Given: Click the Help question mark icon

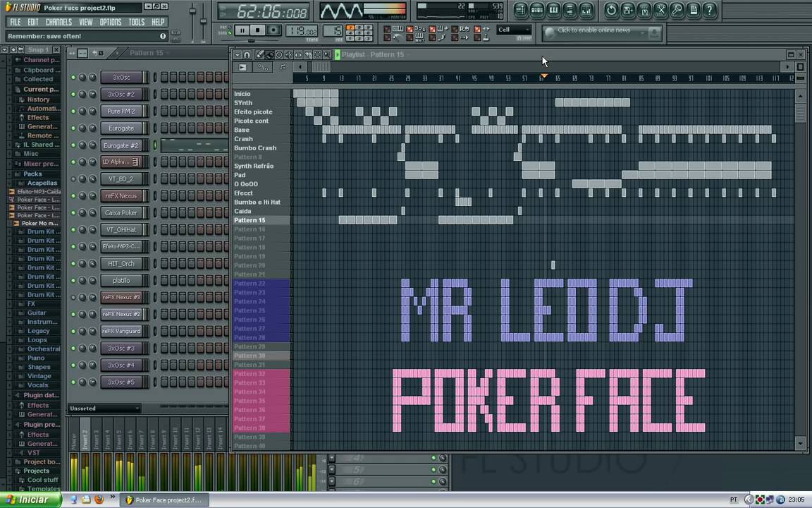Looking at the screenshot, I should [710, 10].
